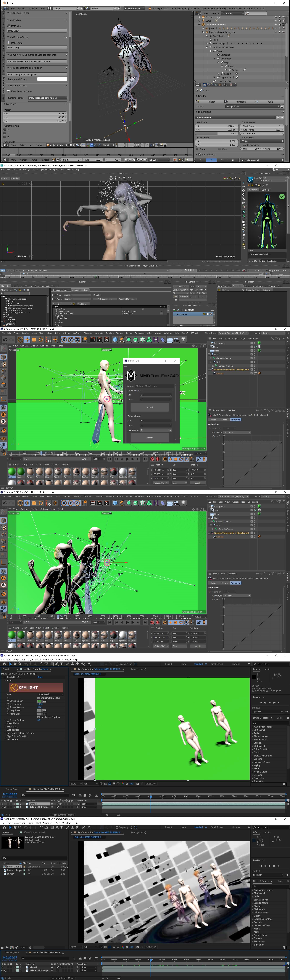Toggle Snapping checkbox in After Effects Keylight window
Viewport: 290px width, 980px height.
(x=117, y=664)
